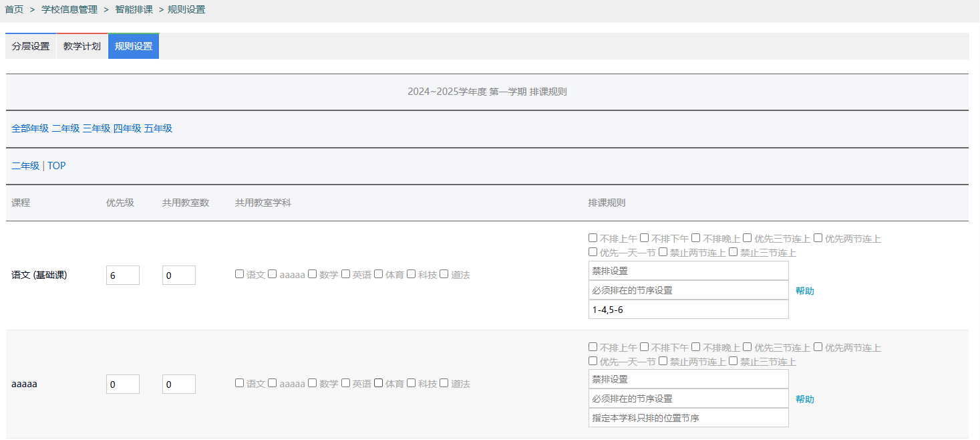Image resolution: width=980 pixels, height=440 pixels.
Task: Enable 不排晚上 for the aaaaa course
Action: [x=696, y=347]
